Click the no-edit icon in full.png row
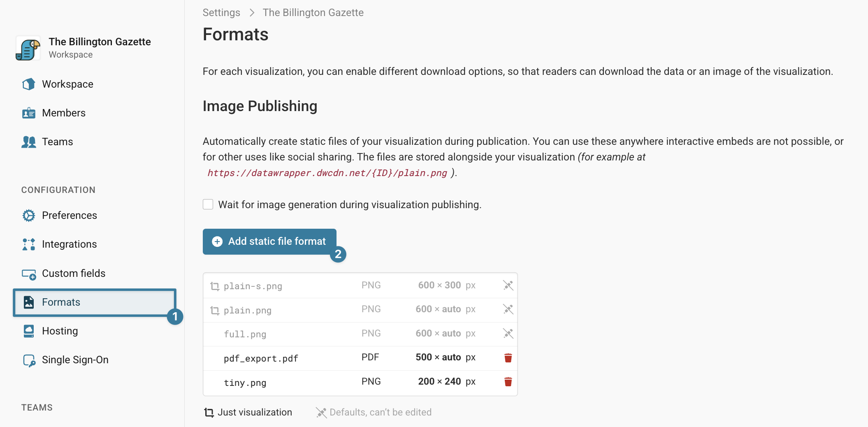This screenshot has height=427, width=868. (x=508, y=333)
